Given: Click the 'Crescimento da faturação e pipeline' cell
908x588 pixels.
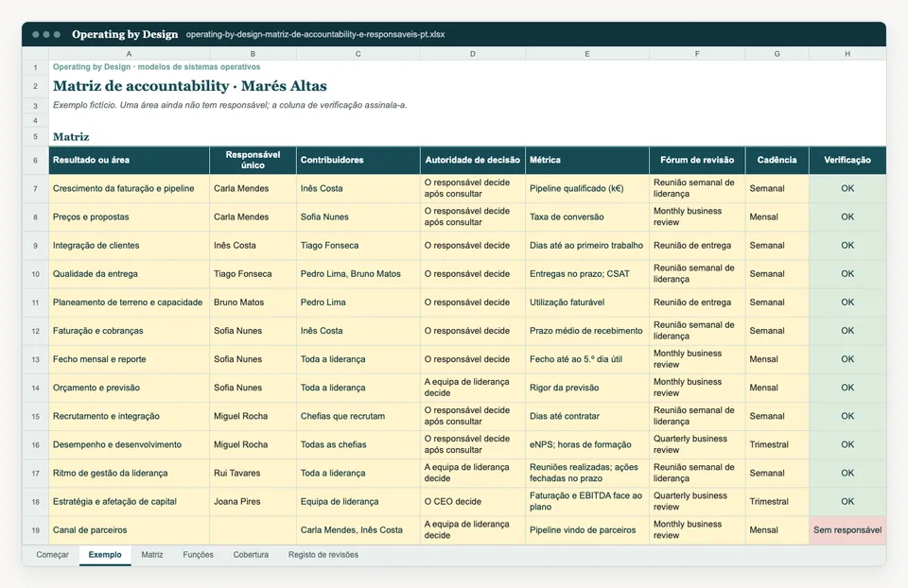Looking at the screenshot, I should pyautogui.click(x=130, y=189).
